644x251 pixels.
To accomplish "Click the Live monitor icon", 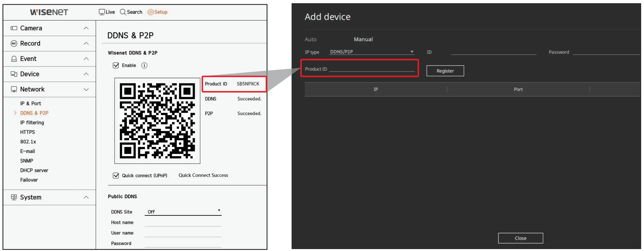I will tap(102, 12).
